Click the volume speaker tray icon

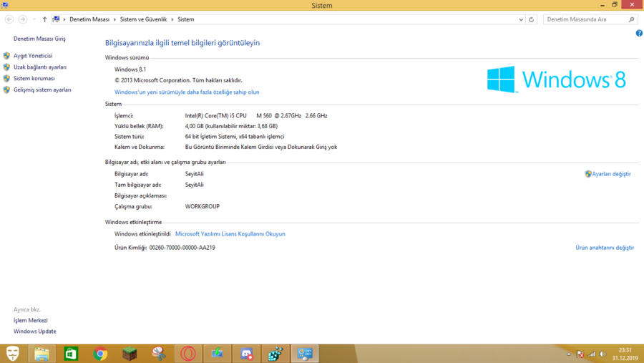pos(602,354)
